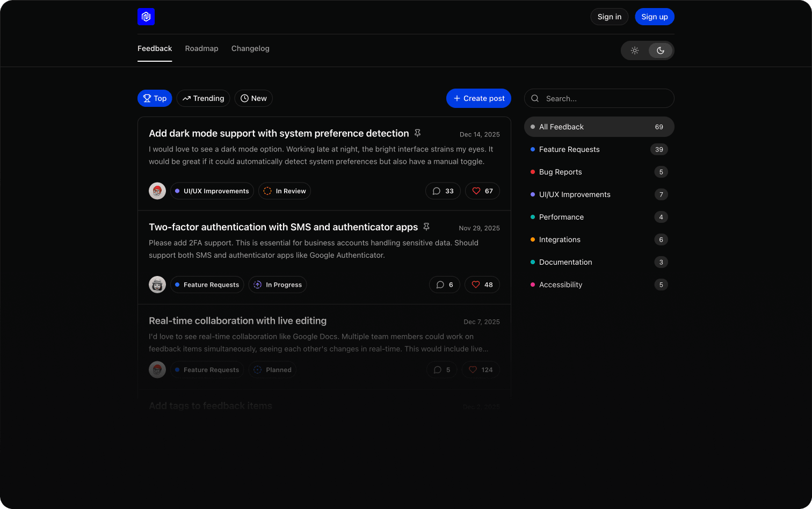Click Feature Requests tag on Real-time collaboration post
This screenshot has width=812, height=509.
[x=207, y=369]
